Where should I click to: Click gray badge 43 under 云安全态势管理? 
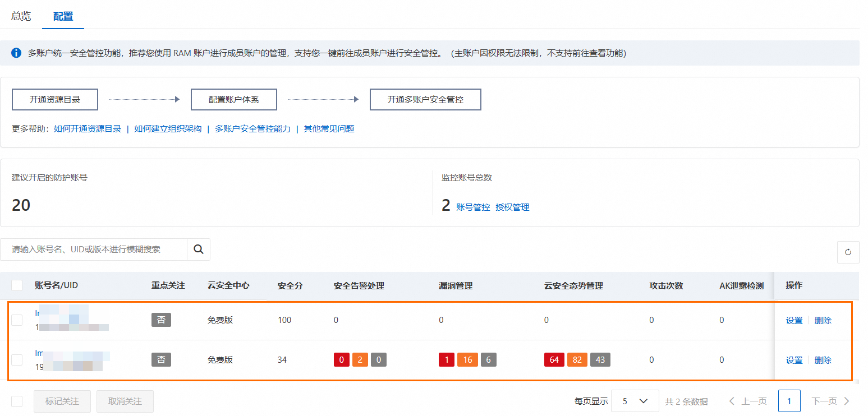600,359
